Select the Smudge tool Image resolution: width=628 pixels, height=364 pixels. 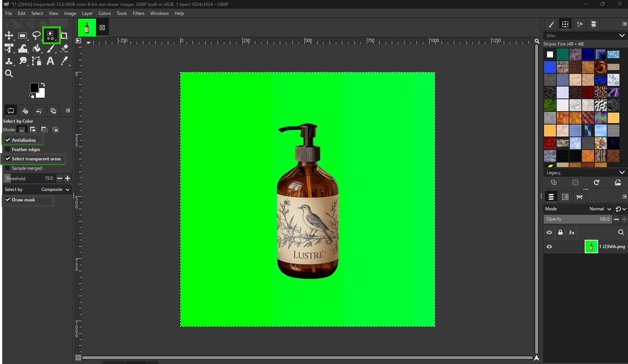[x=23, y=61]
